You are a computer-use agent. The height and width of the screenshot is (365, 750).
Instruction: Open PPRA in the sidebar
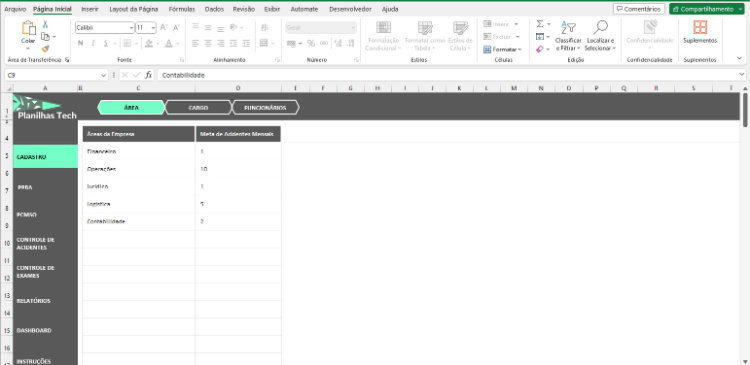25,188
